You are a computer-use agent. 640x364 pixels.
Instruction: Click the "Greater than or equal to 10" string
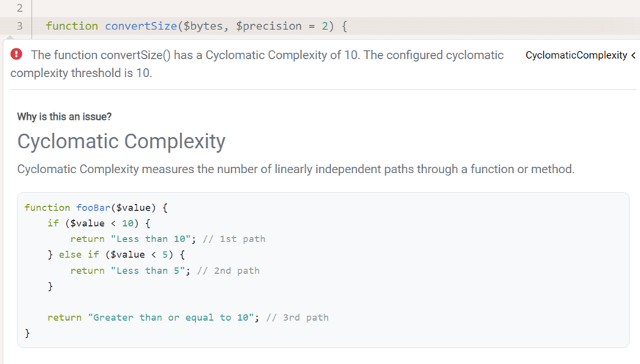point(171,318)
